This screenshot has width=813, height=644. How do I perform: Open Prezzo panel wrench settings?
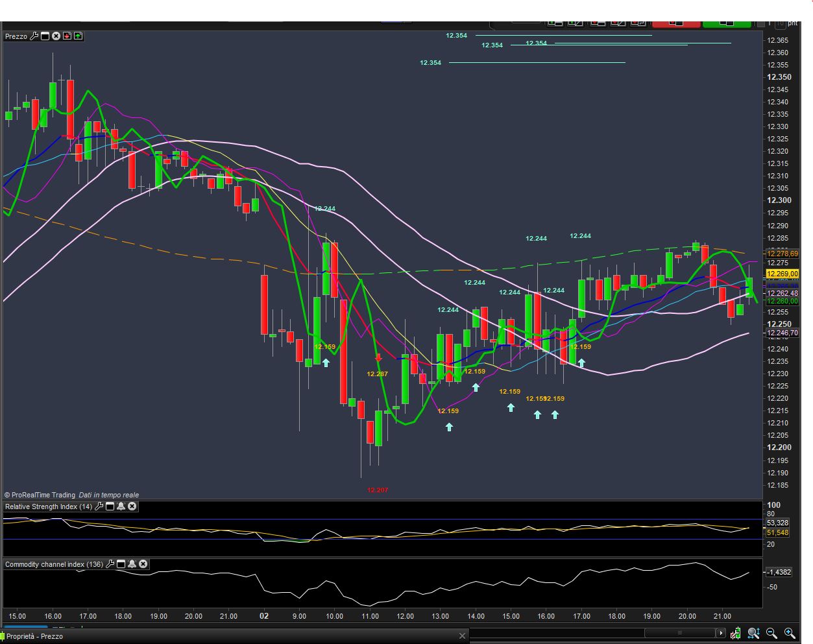pyautogui.click(x=34, y=36)
